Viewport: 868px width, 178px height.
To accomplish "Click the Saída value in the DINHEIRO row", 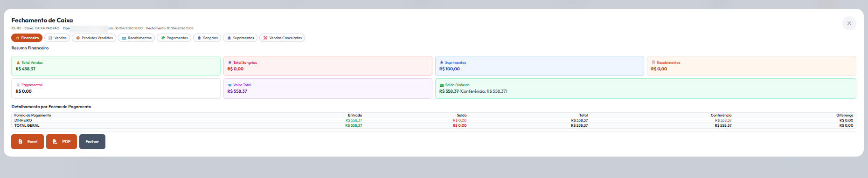I will tap(459, 120).
